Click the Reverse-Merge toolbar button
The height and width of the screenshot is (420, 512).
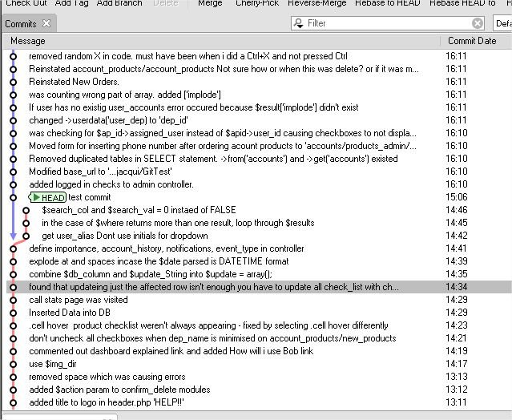(316, 3)
